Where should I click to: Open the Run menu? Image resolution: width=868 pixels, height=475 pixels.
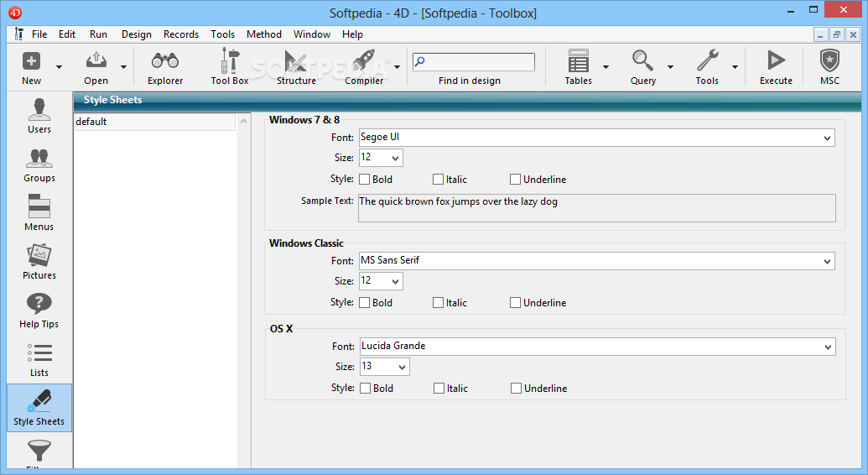click(x=98, y=34)
